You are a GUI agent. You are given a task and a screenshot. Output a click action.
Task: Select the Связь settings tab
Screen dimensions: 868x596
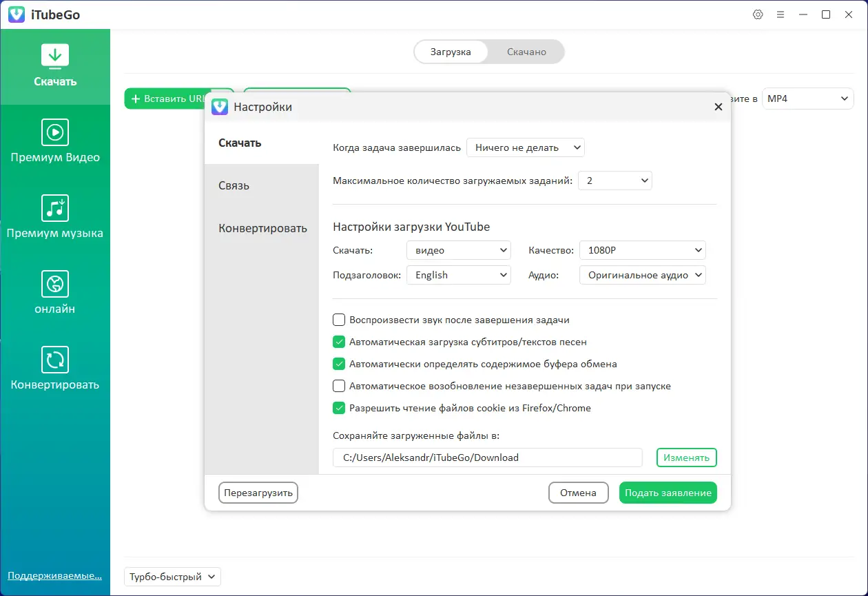coord(262,185)
